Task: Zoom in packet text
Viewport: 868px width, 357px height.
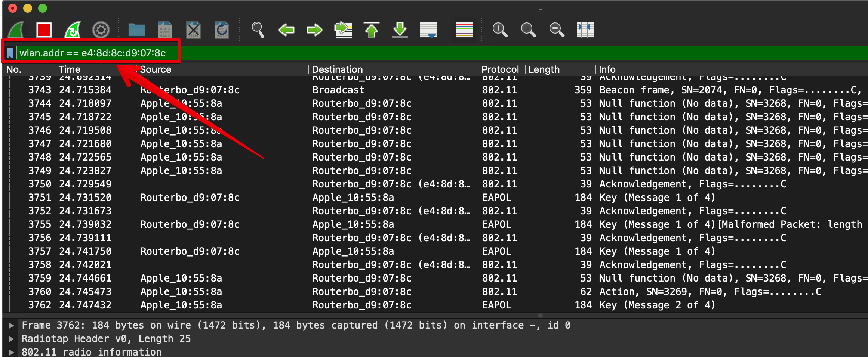Action: 500,30
